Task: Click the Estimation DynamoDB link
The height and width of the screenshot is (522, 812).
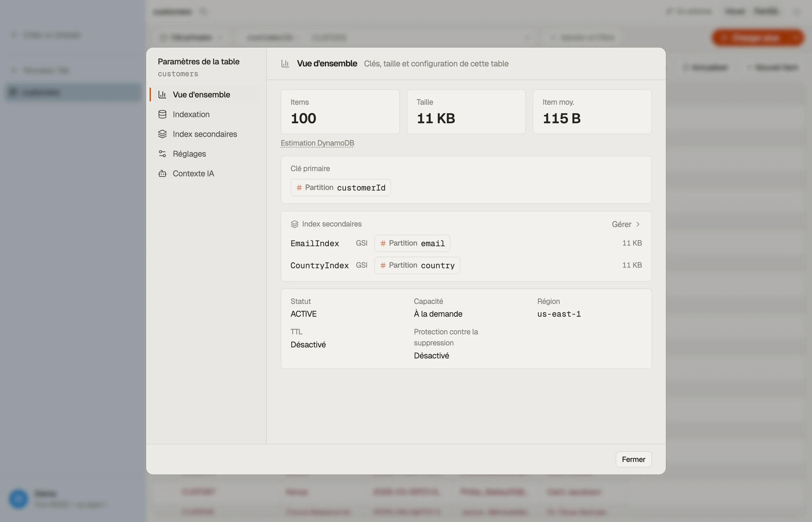Action: point(317,143)
